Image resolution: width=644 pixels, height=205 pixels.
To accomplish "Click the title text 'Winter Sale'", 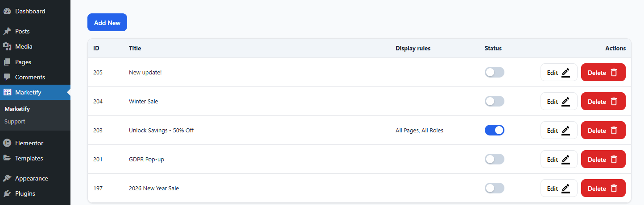I will click(144, 101).
